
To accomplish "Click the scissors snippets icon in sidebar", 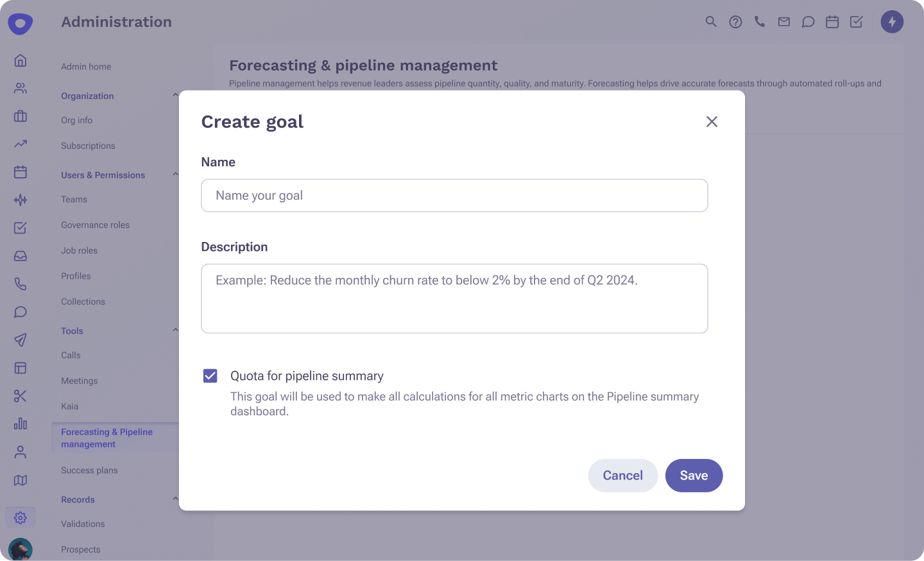I will pos(20,396).
